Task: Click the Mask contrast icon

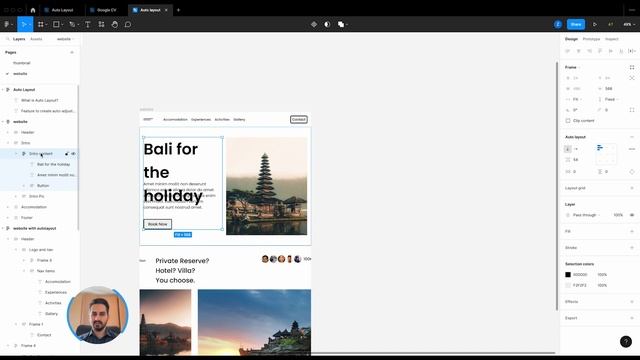Action: coord(327,24)
